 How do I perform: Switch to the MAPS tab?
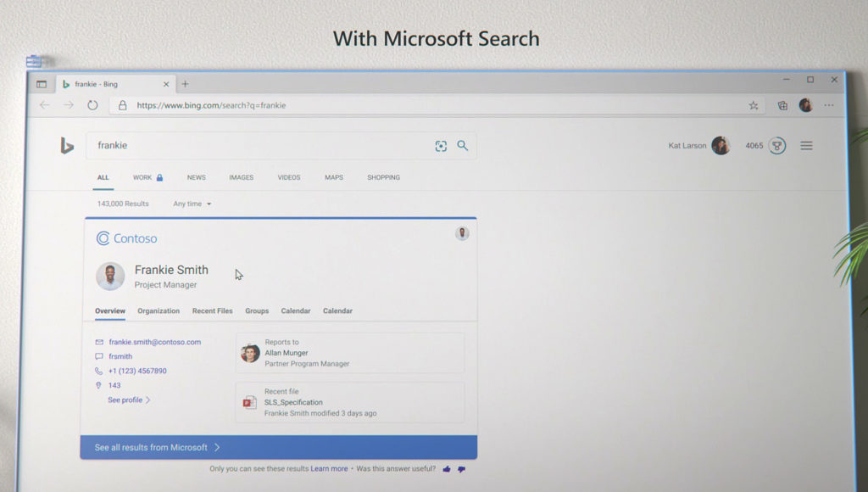pyautogui.click(x=334, y=177)
